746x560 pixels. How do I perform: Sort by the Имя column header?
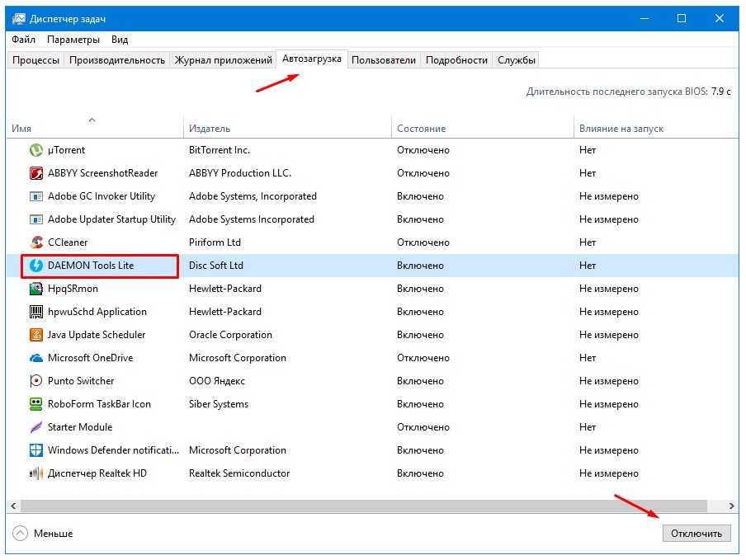pos(95,126)
